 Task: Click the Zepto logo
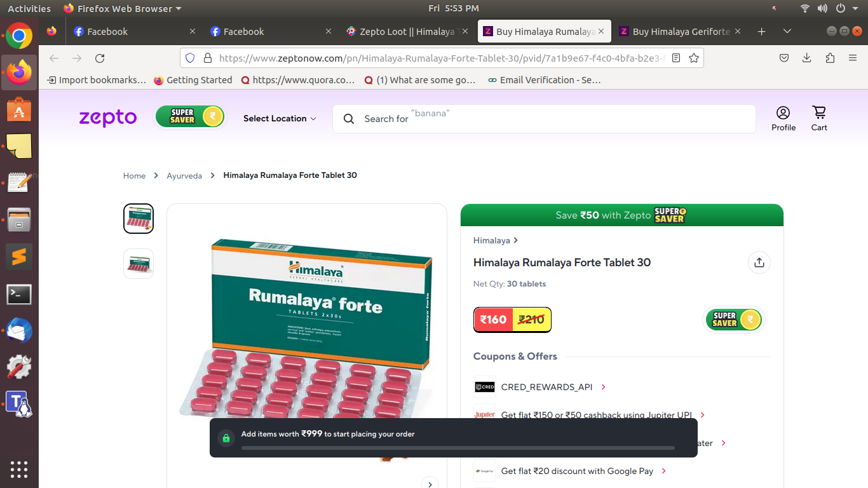pos(107,118)
